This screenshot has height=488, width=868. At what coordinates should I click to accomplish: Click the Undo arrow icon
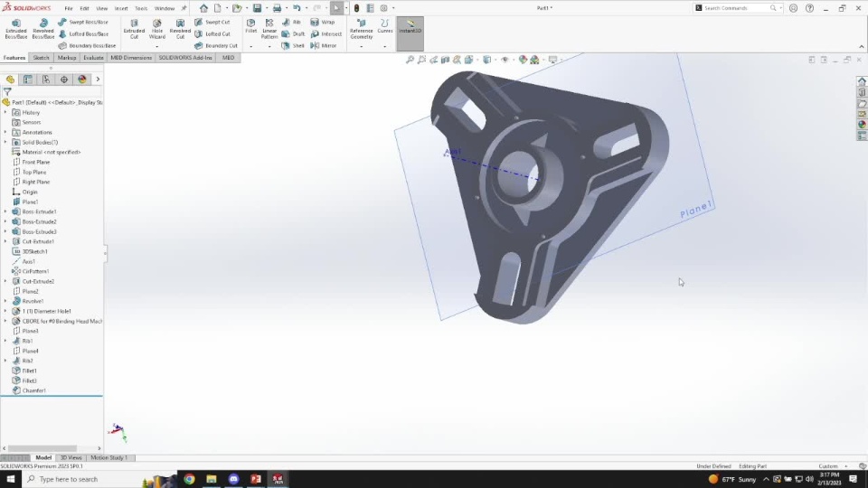[297, 8]
